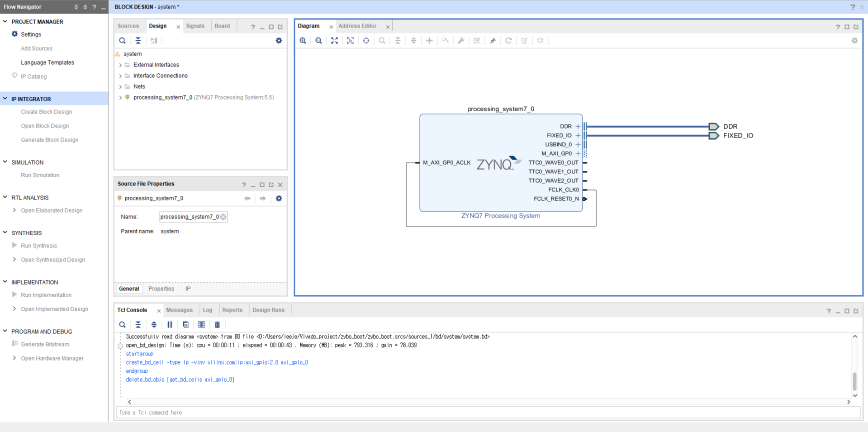Search the Tcl Console

122,325
